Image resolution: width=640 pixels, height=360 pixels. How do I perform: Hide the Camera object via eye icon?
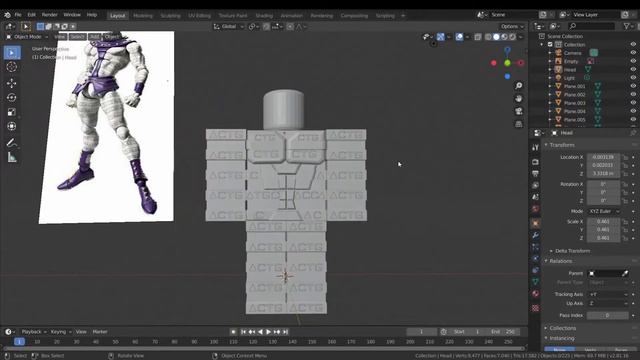click(x=633, y=53)
